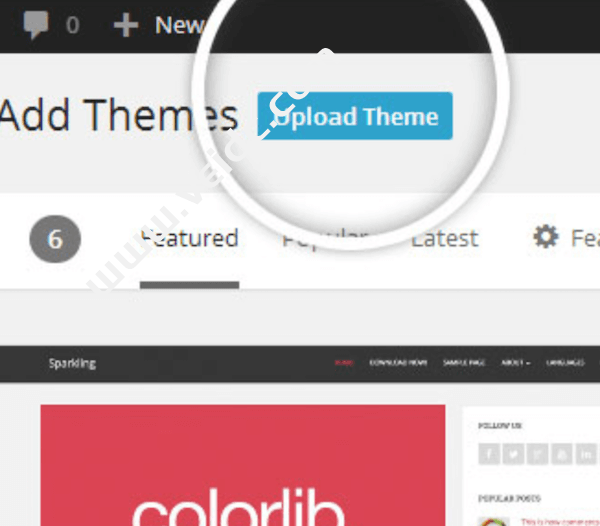Viewport: 600px width, 526px height.
Task: Click the comment count number 0
Action: pos(72,25)
